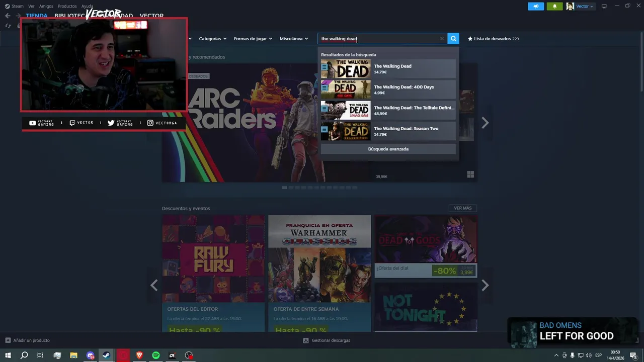Open the Windows notification center
Screen dimensions: 644x362
point(633,355)
